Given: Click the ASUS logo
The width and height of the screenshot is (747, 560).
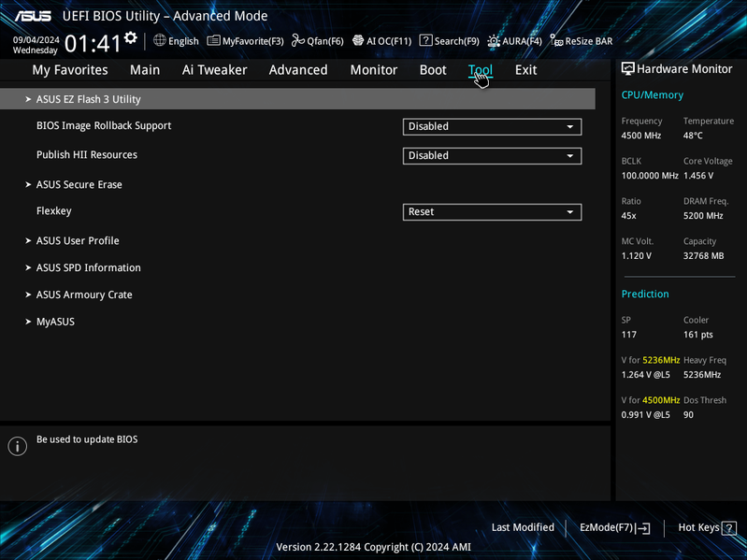Looking at the screenshot, I should pos(33,16).
